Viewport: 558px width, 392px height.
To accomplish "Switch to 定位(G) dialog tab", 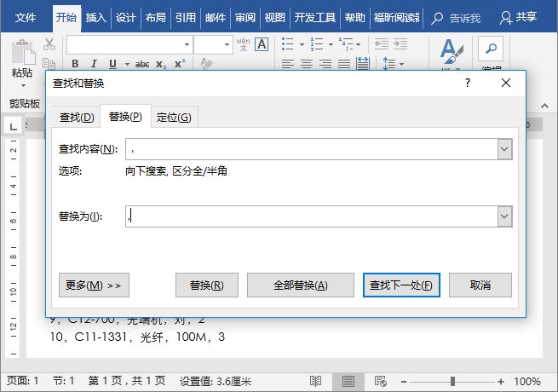I will point(174,117).
